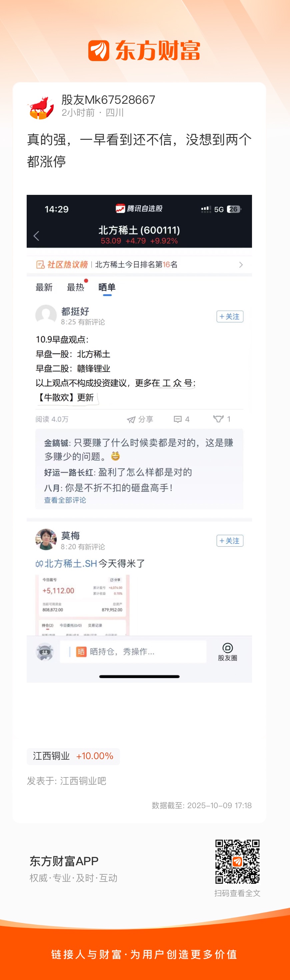This screenshot has height=980, width=290.
Task: Open 莫梅's profit screenshot thumbnail
Action: [x=82, y=605]
